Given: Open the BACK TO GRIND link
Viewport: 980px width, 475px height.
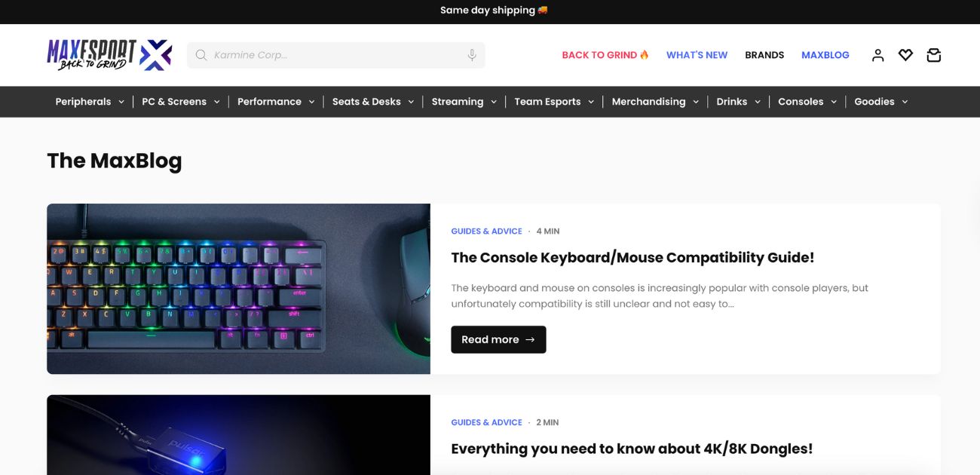Looking at the screenshot, I should click(605, 55).
